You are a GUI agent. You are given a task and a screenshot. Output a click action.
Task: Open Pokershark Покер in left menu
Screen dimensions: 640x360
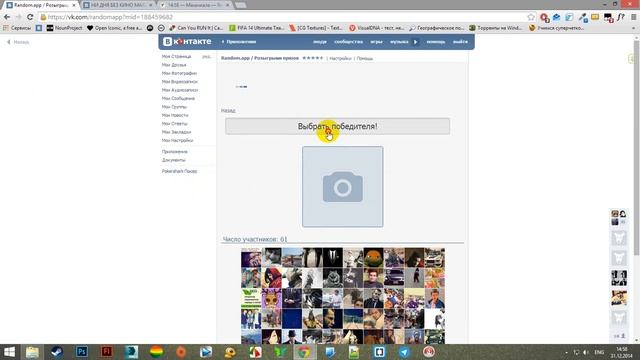click(179, 171)
